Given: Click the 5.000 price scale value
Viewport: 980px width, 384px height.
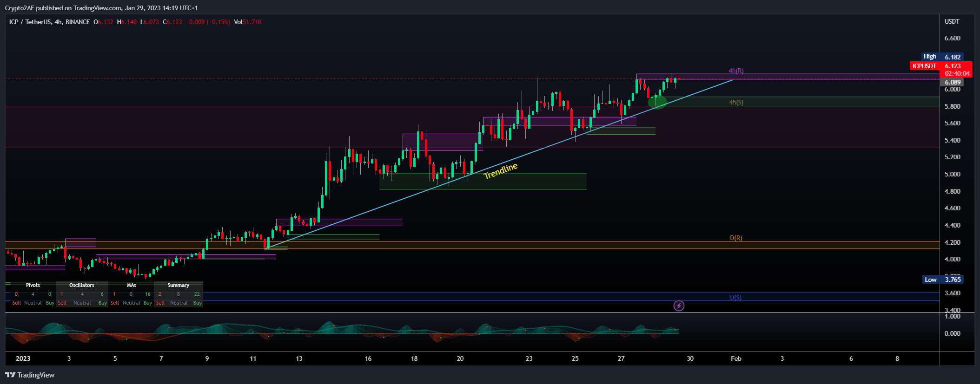Looking at the screenshot, I should (952, 174).
